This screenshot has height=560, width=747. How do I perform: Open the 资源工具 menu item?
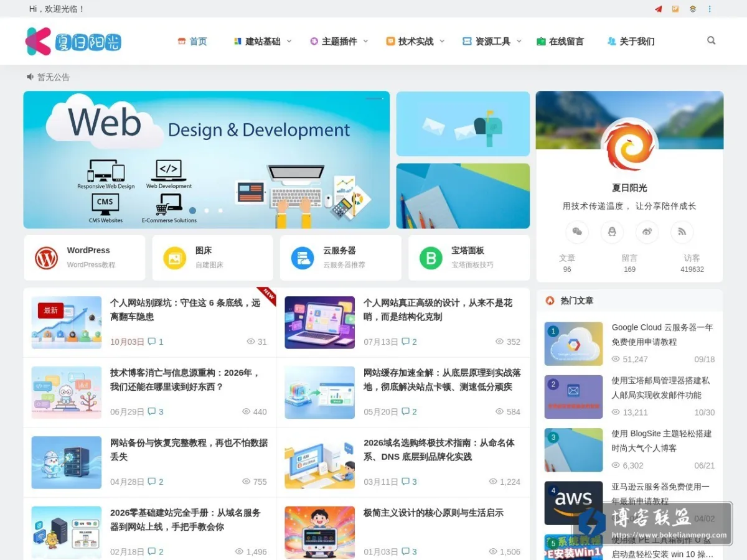(487, 41)
